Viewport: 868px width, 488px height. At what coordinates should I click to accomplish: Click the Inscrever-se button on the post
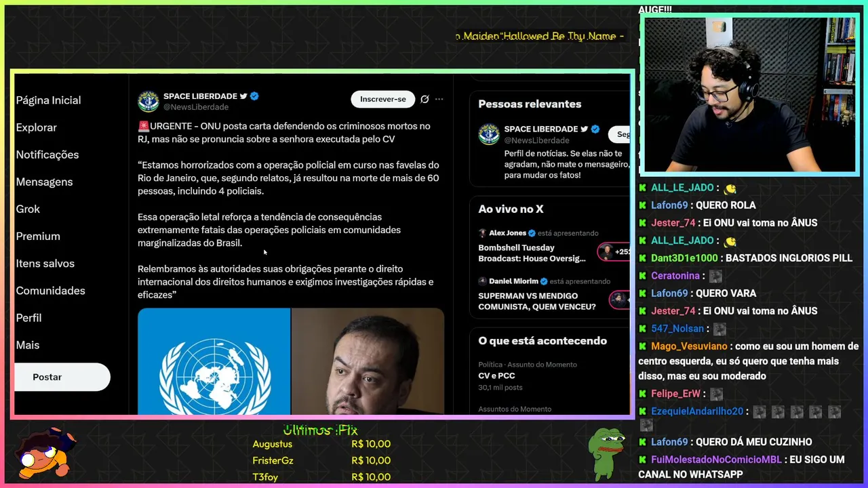(383, 99)
